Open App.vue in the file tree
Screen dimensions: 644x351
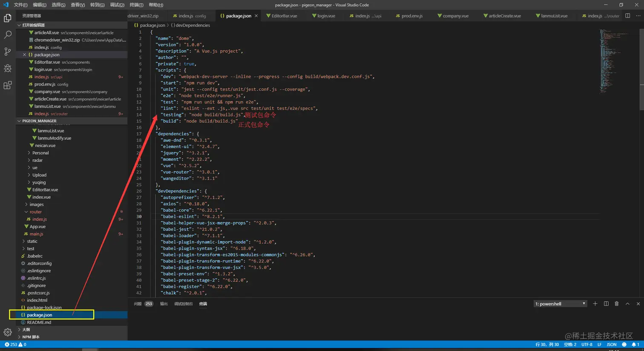tap(37, 227)
